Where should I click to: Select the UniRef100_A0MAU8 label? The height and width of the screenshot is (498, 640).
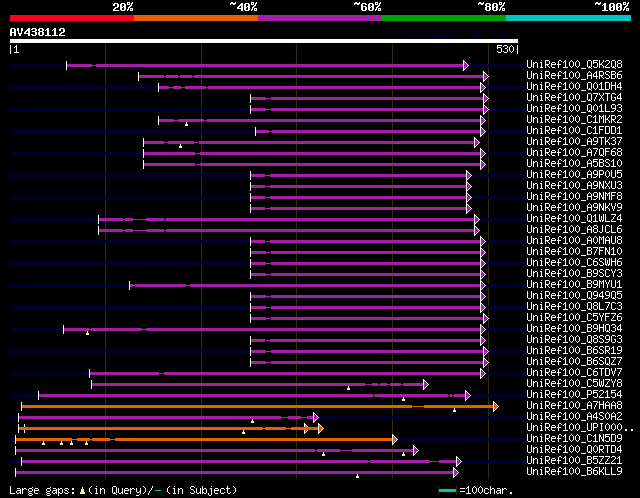574,241
